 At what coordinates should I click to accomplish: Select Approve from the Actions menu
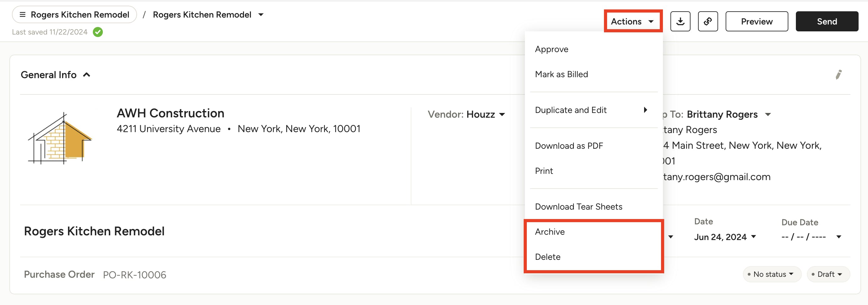[551, 49]
